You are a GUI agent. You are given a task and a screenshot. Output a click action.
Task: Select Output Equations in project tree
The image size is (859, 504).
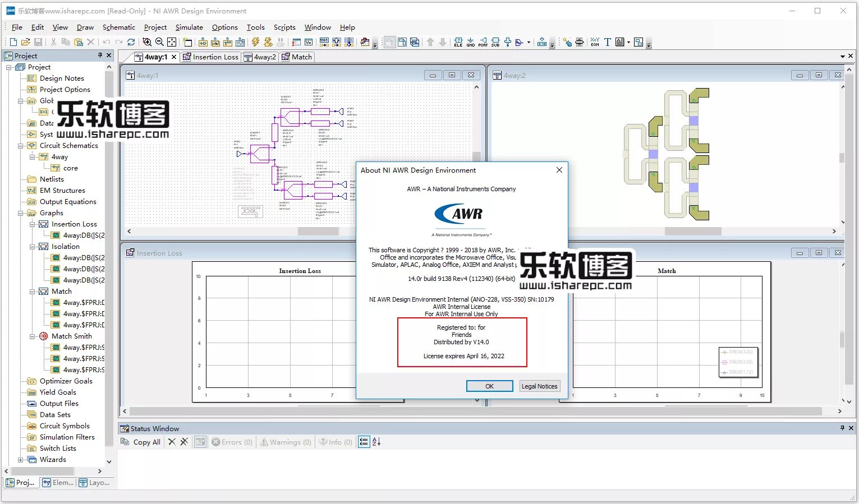click(x=68, y=202)
